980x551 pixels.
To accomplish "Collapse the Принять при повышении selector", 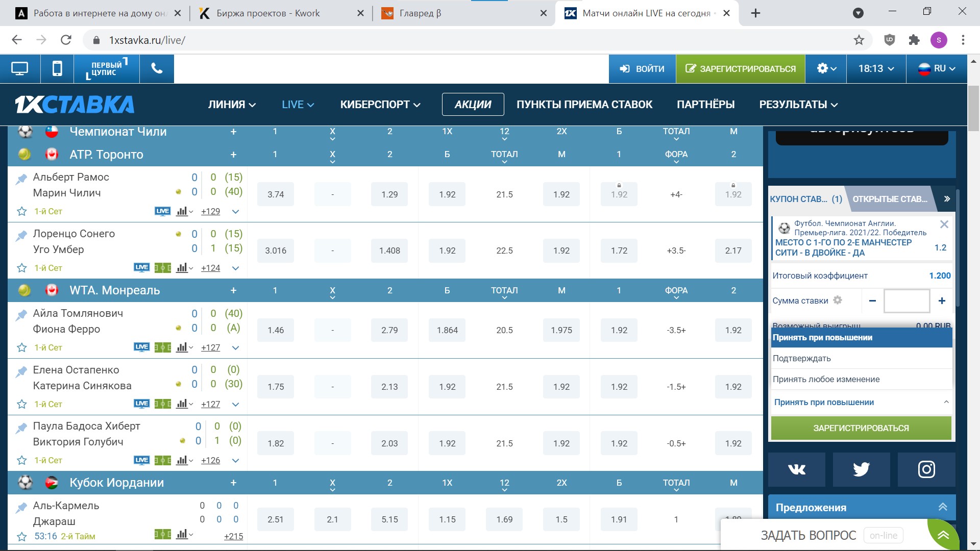I will pos(861,402).
